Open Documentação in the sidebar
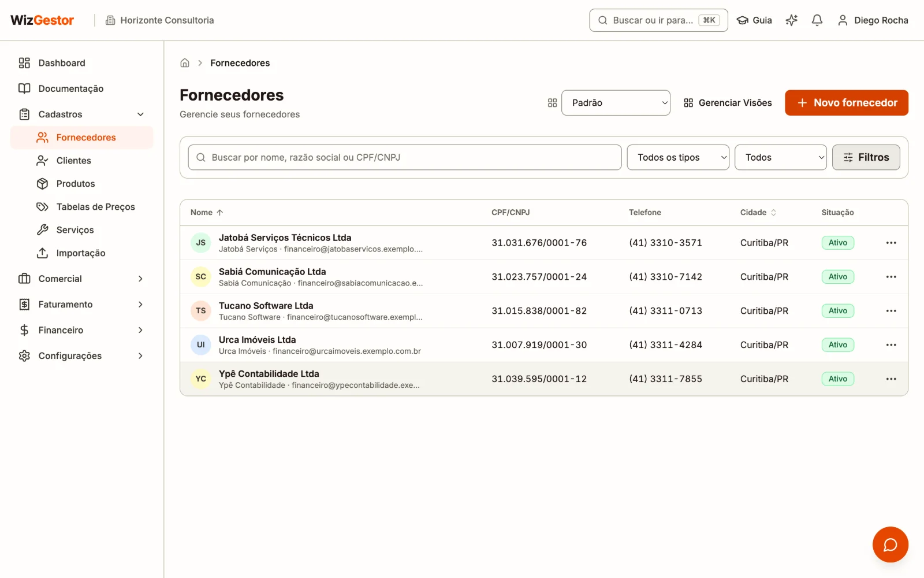 coord(81,88)
